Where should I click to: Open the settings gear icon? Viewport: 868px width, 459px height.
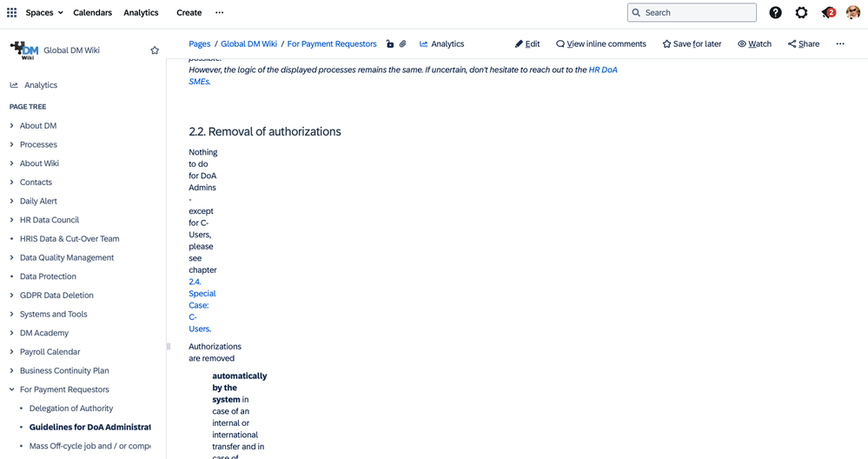801,13
